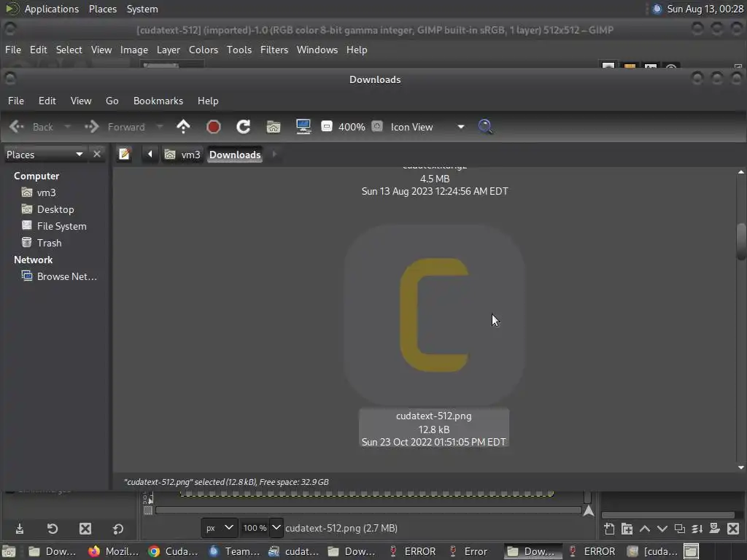Lower the layer in GIMP
The height and width of the screenshot is (560, 747).
662,529
